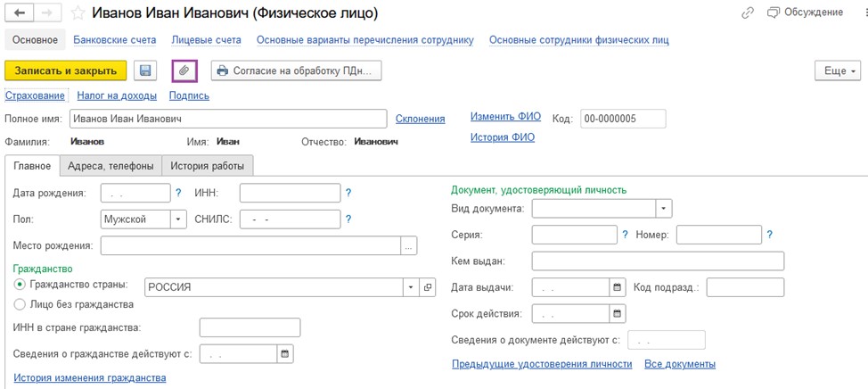Open calendar for citizenship validity date
Image resolution: width=868 pixels, height=389 pixels.
(x=286, y=353)
